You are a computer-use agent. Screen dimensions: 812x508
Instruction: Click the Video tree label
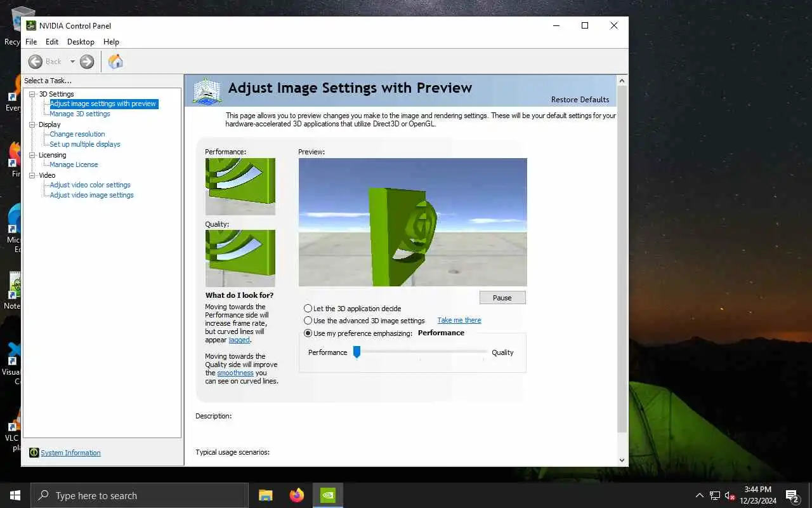[x=47, y=175]
